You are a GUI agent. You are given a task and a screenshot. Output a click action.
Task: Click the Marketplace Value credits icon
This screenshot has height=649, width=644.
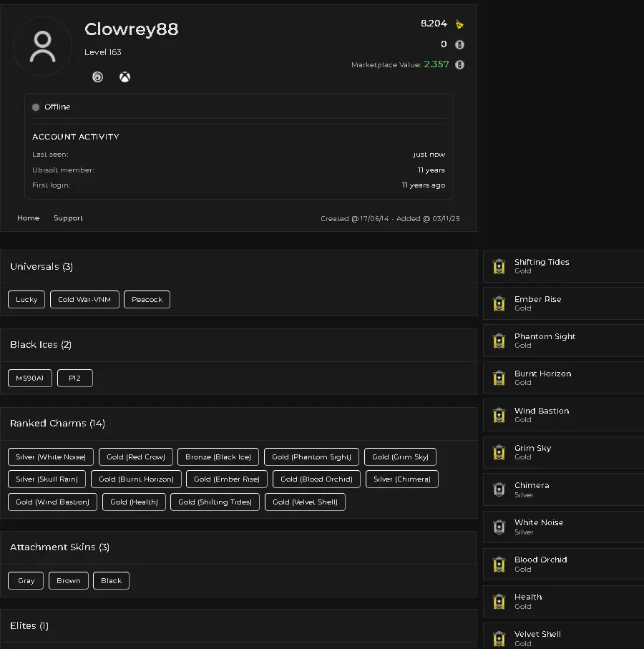[459, 64]
